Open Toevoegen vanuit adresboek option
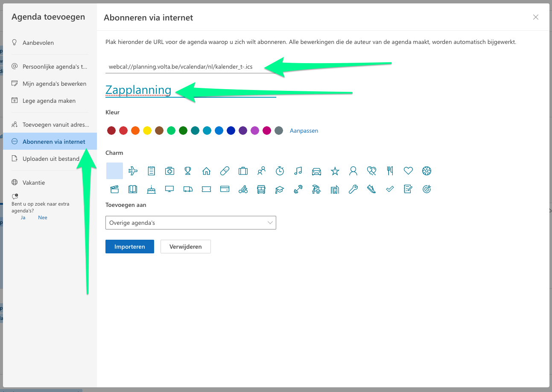This screenshot has height=392, width=552. click(x=50, y=125)
